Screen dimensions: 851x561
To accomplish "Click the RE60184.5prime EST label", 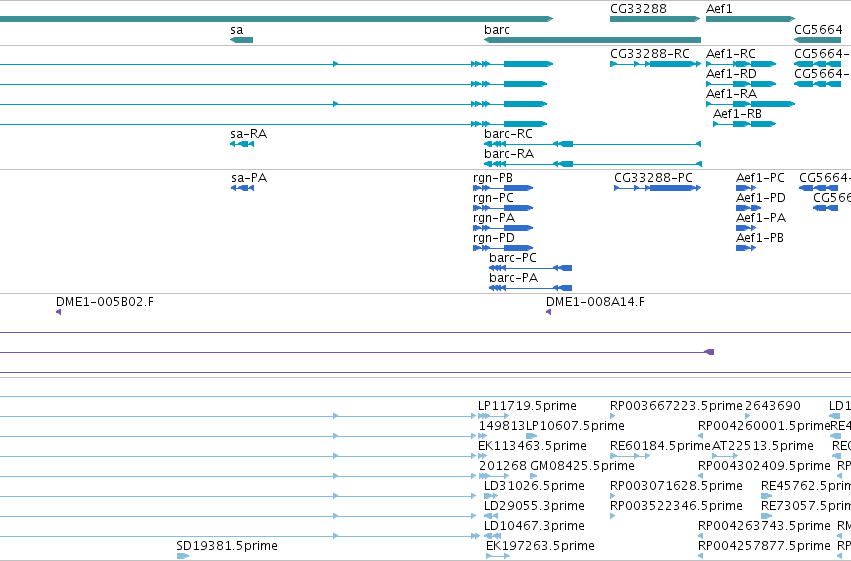I will point(660,446).
